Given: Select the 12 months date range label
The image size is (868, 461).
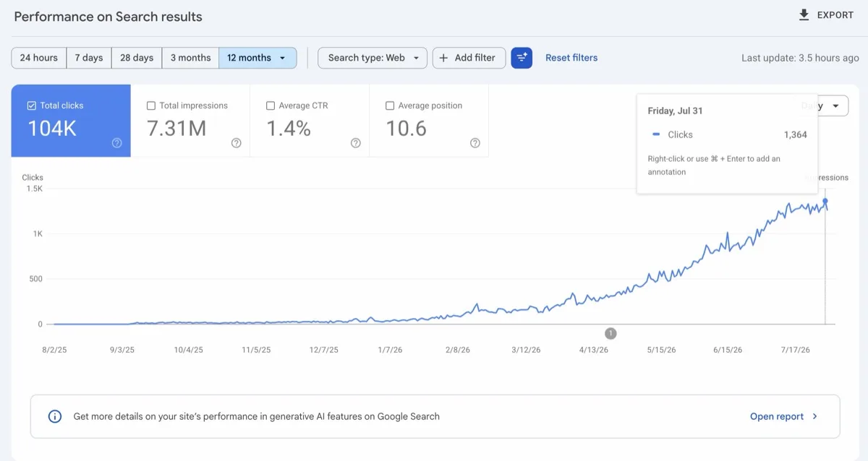Looking at the screenshot, I should pyautogui.click(x=249, y=58).
